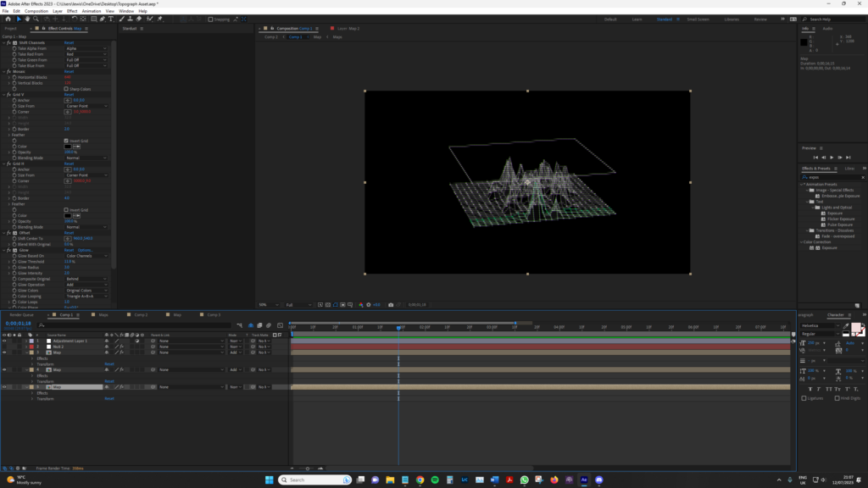The width and height of the screenshot is (868, 488).
Task: Open WhatsApp from the taskbar
Action: (524, 480)
